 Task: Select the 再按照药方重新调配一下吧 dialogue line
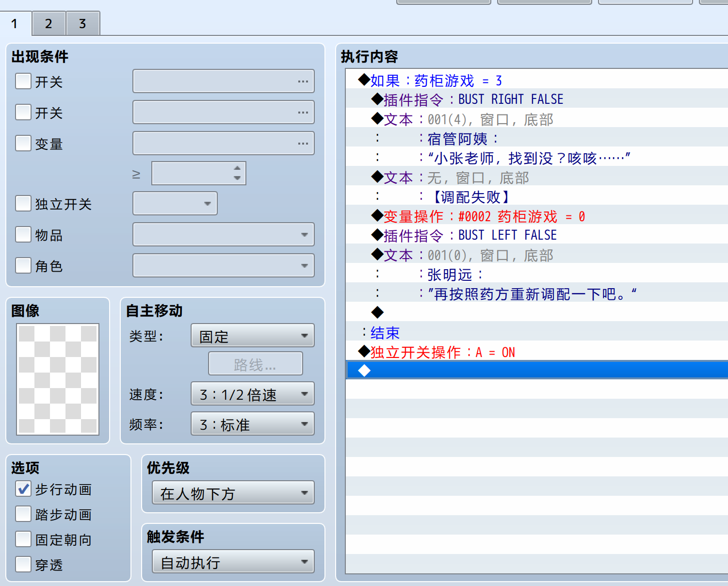(537, 293)
